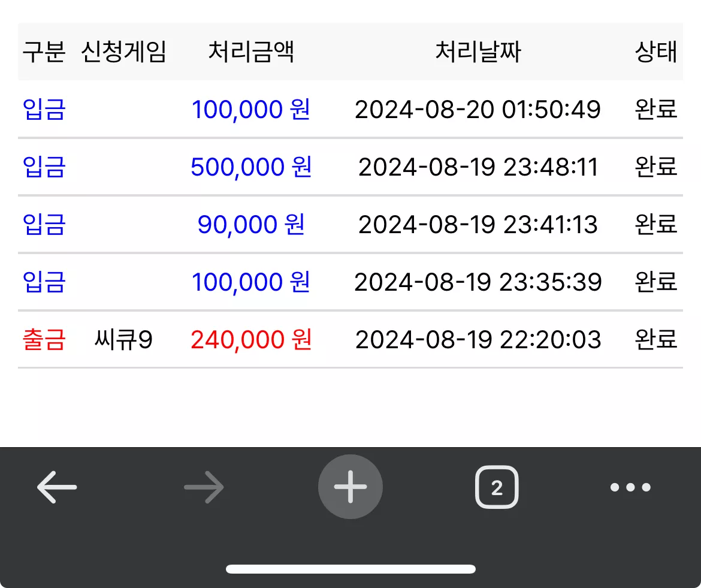The image size is (701, 588).
Task: Tap the red 출금 label
Action: (44, 339)
